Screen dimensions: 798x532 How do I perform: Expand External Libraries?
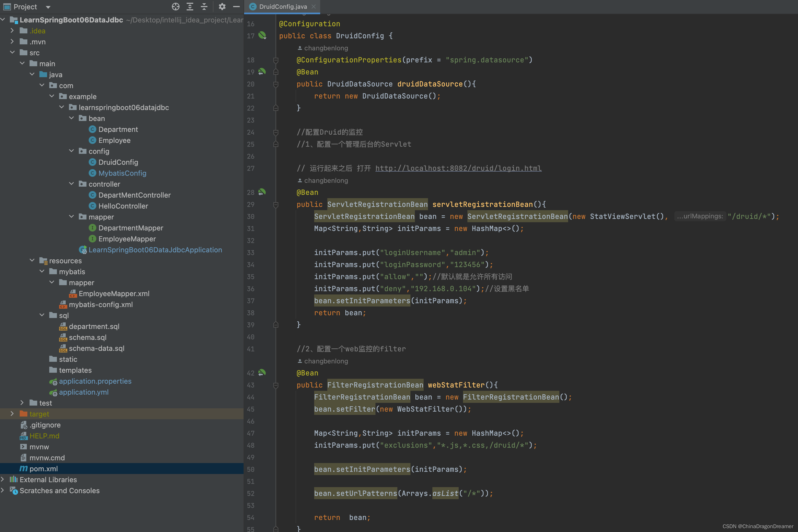pyautogui.click(x=3, y=479)
